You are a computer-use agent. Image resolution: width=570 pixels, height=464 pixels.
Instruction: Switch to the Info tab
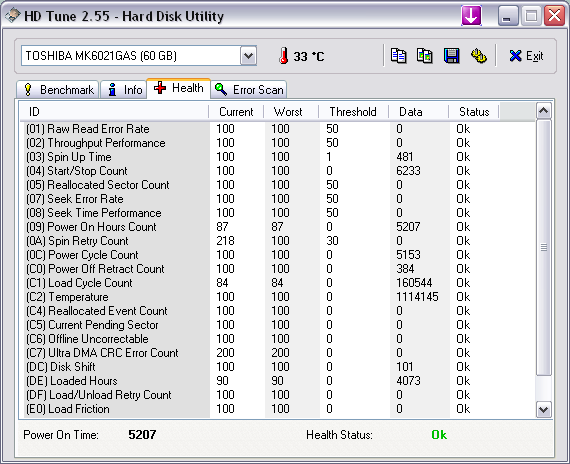click(124, 89)
